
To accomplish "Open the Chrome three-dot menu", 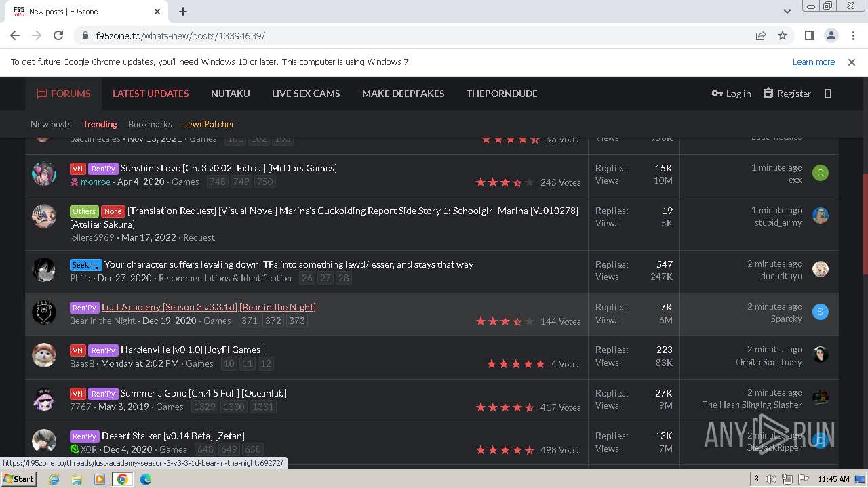I will point(852,35).
